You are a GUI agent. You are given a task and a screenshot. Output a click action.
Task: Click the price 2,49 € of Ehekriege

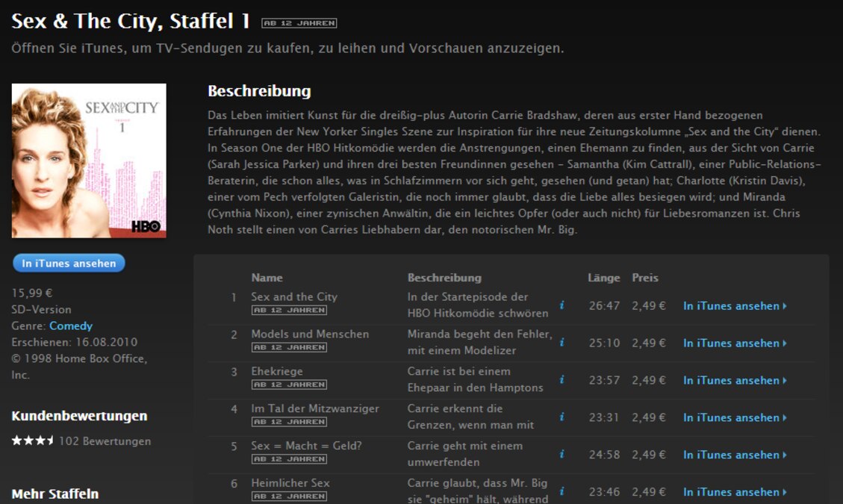click(x=649, y=380)
